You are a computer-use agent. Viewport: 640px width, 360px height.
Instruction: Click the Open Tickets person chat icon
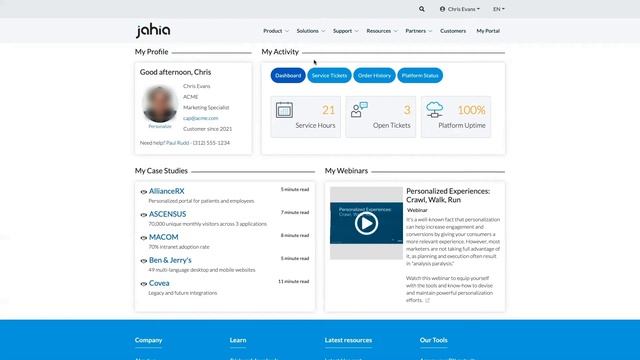(x=359, y=110)
